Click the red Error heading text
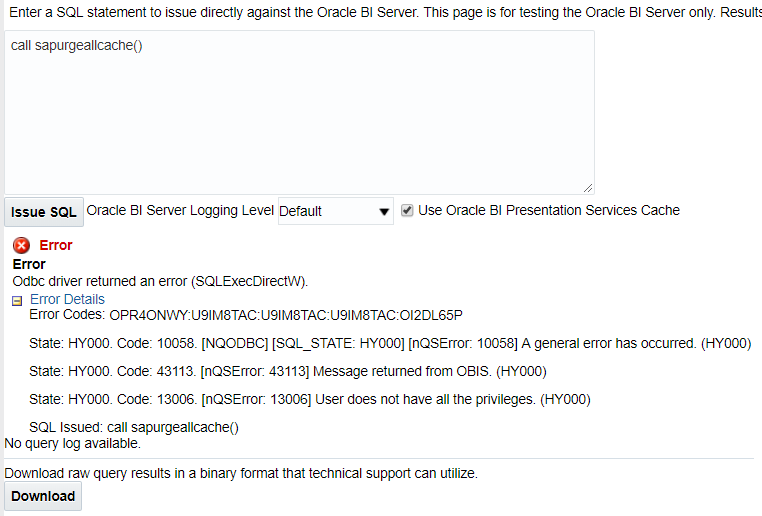Screen dimensions: 762x516 pyautogui.click(x=56, y=245)
